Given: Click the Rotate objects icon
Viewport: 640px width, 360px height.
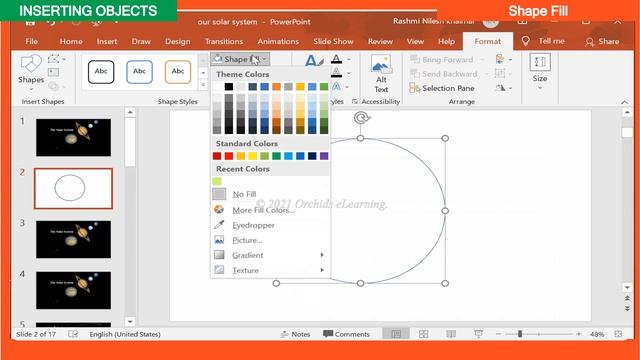Looking at the screenshot, I should click(500, 88).
